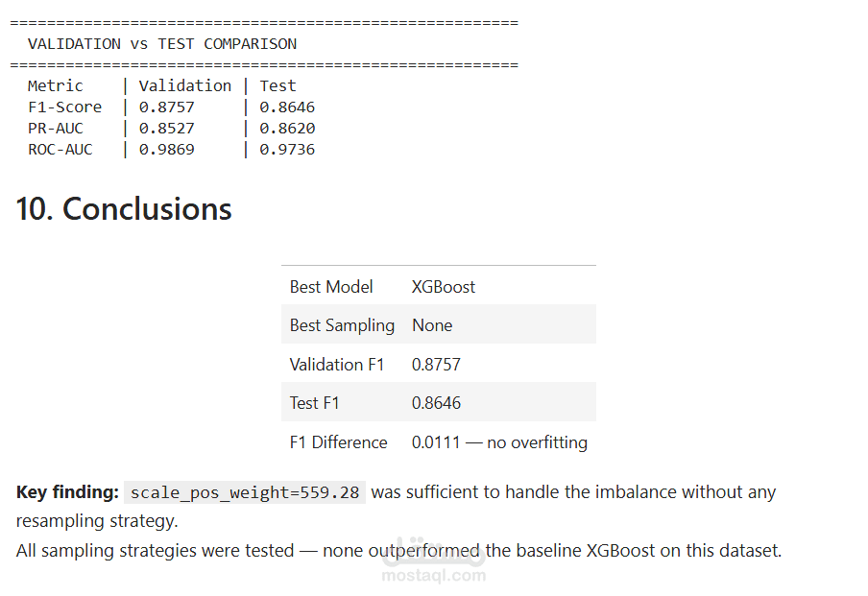Click the "Test" column header in output
868x596 pixels.
pos(277,85)
